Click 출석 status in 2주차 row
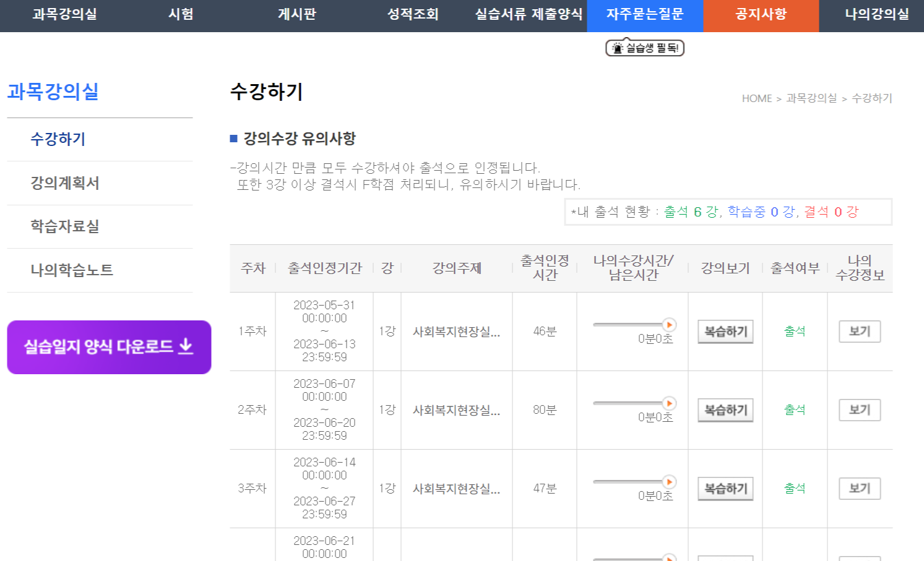This screenshot has height=561, width=924. click(x=795, y=410)
